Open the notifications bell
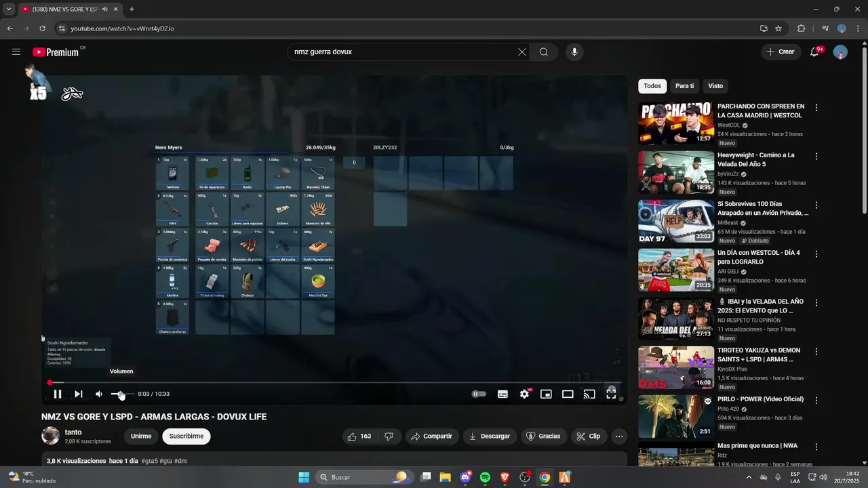This screenshot has height=488, width=868. click(815, 52)
